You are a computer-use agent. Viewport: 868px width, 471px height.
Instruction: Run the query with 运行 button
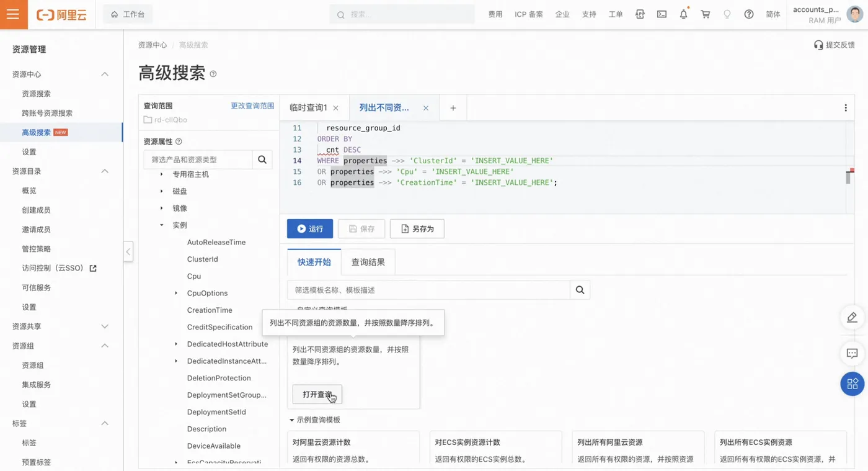pyautogui.click(x=310, y=228)
